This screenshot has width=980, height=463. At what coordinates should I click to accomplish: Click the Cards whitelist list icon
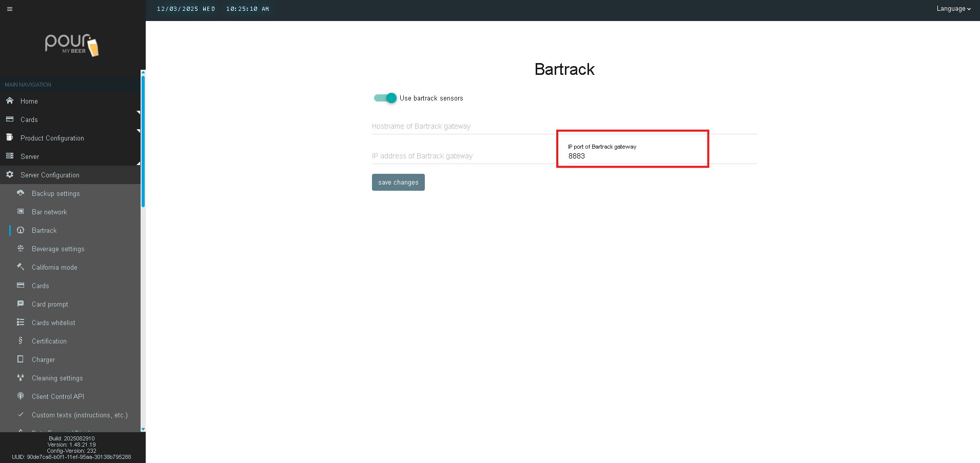pyautogui.click(x=21, y=322)
